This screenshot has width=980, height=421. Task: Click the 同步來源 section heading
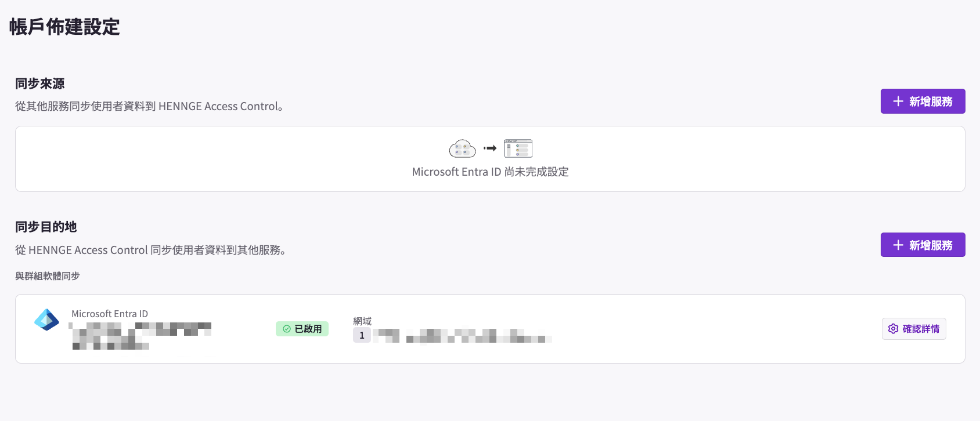pos(40,84)
